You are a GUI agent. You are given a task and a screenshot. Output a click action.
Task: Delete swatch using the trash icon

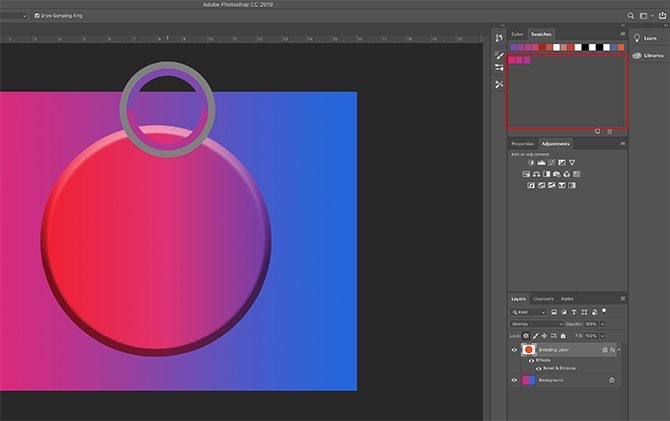pyautogui.click(x=611, y=130)
